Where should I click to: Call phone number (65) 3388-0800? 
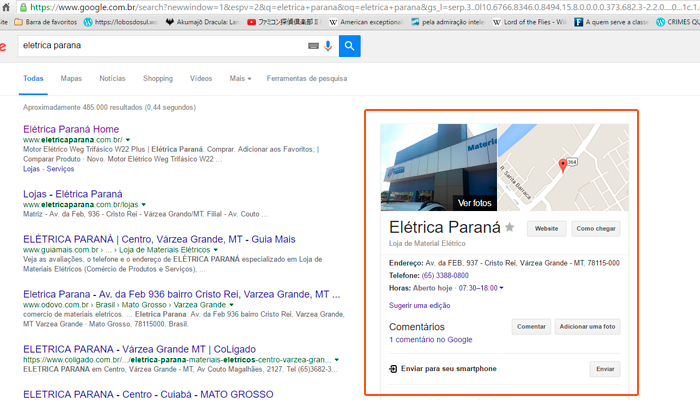pyautogui.click(x=445, y=276)
